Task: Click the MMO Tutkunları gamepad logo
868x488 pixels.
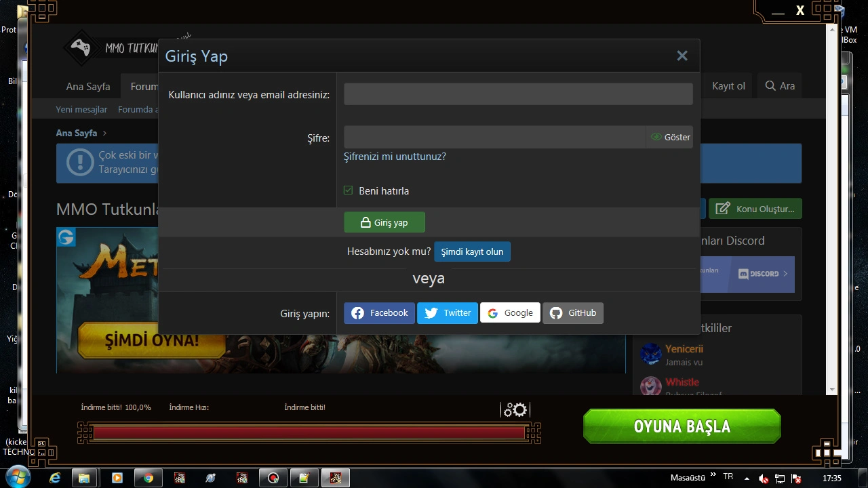Action: pyautogui.click(x=81, y=47)
